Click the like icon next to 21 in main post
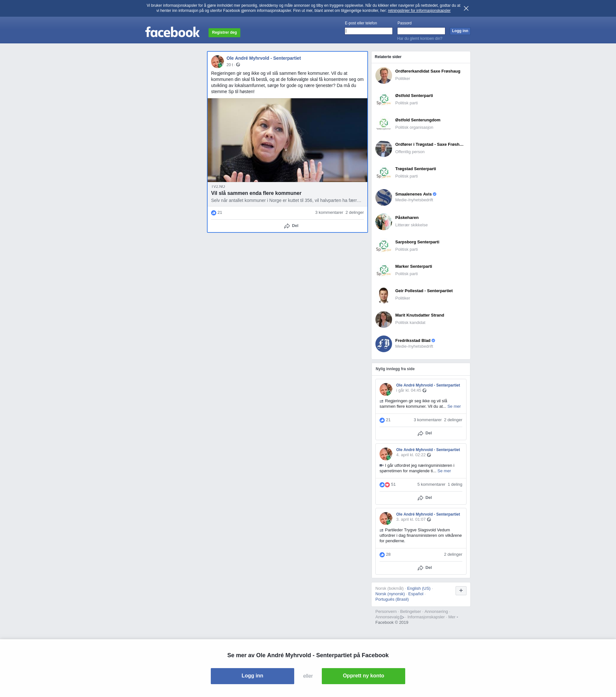 214,213
